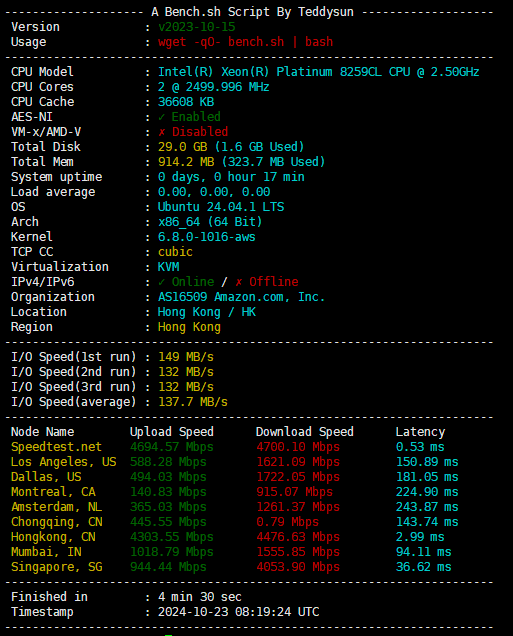Image resolution: width=513 pixels, height=636 pixels.
Task: Click the Chongqing, CN node
Action: (x=56, y=522)
